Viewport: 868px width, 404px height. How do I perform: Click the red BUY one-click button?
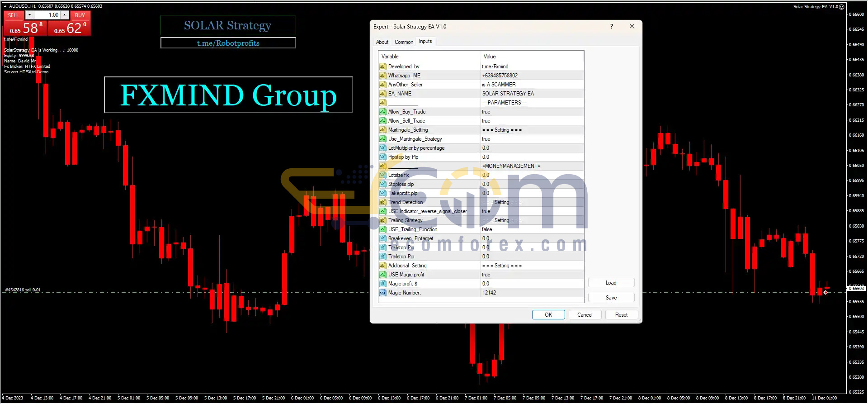pos(69,23)
